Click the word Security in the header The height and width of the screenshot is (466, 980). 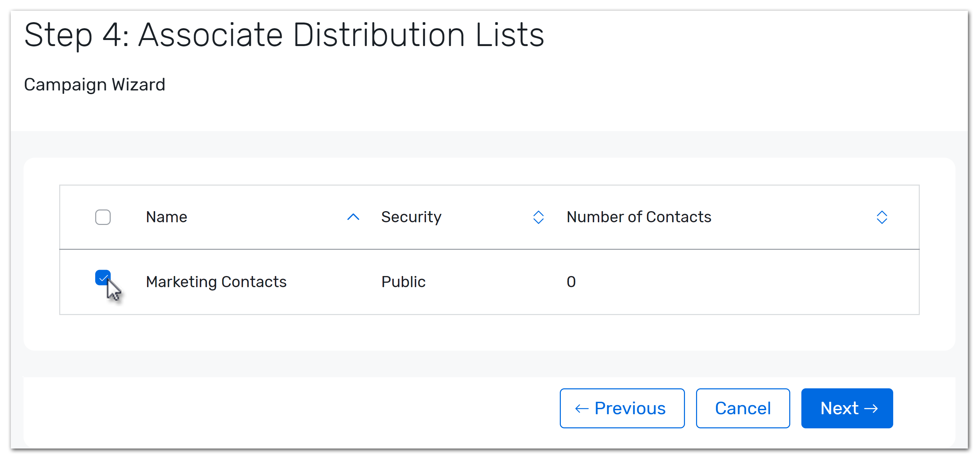pyautogui.click(x=411, y=217)
